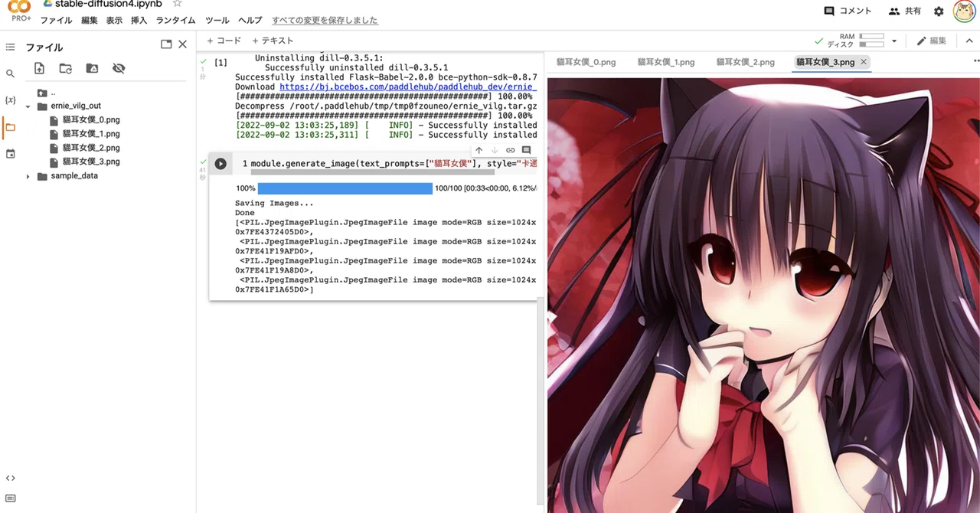Select the 貓耳女僕_3.png tab

pos(825,62)
